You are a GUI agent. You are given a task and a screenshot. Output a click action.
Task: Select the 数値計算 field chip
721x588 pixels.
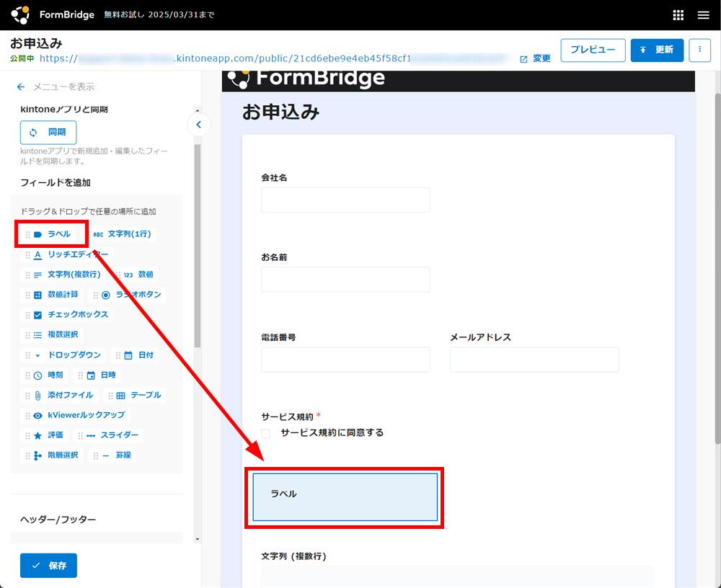coord(52,295)
